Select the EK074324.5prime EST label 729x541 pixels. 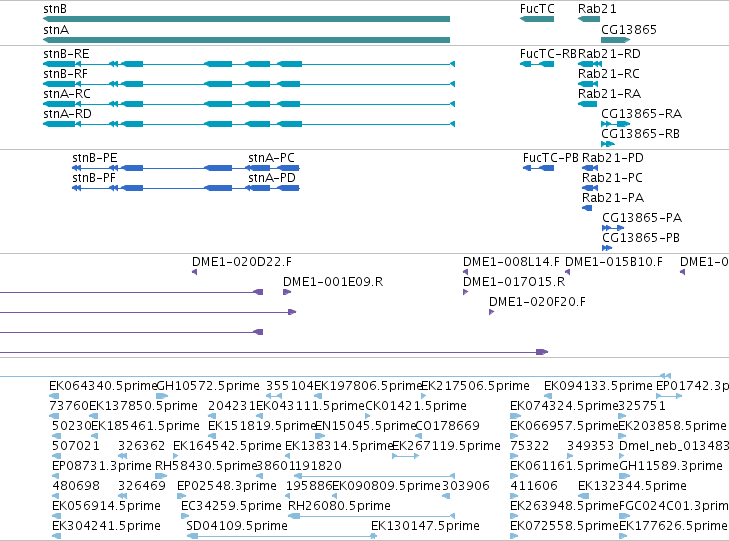point(564,406)
